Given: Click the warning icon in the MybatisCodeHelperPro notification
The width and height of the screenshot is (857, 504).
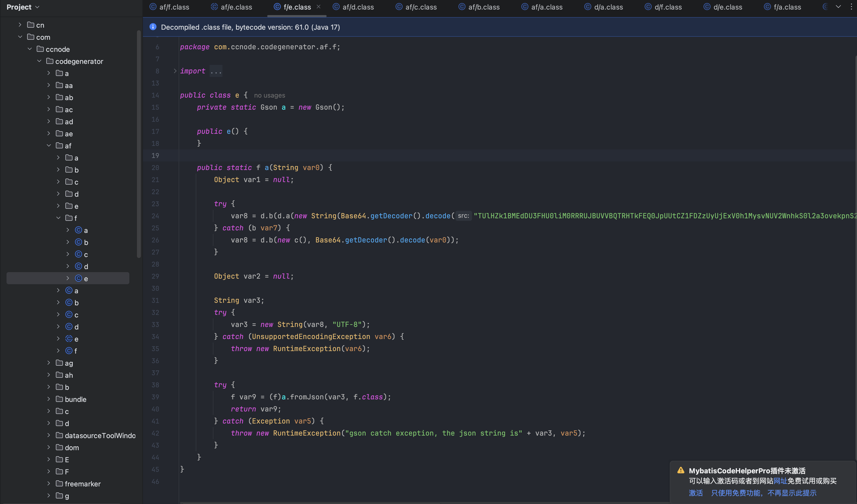Looking at the screenshot, I should point(681,470).
